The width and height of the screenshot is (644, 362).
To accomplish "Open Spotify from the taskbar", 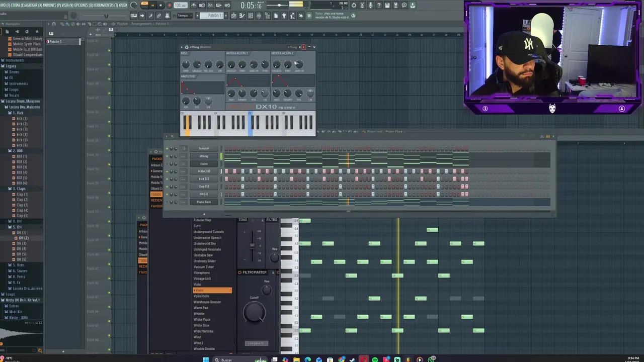I will pos(375,359).
